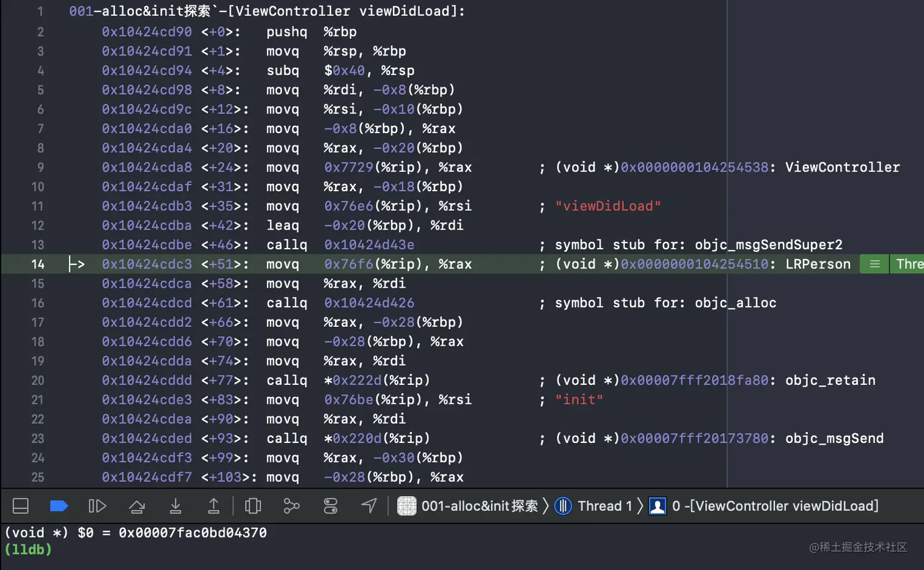This screenshot has width=924, height=570.
Task: Click the 'objc_alloc' symbol stub comment
Action: click(x=735, y=302)
